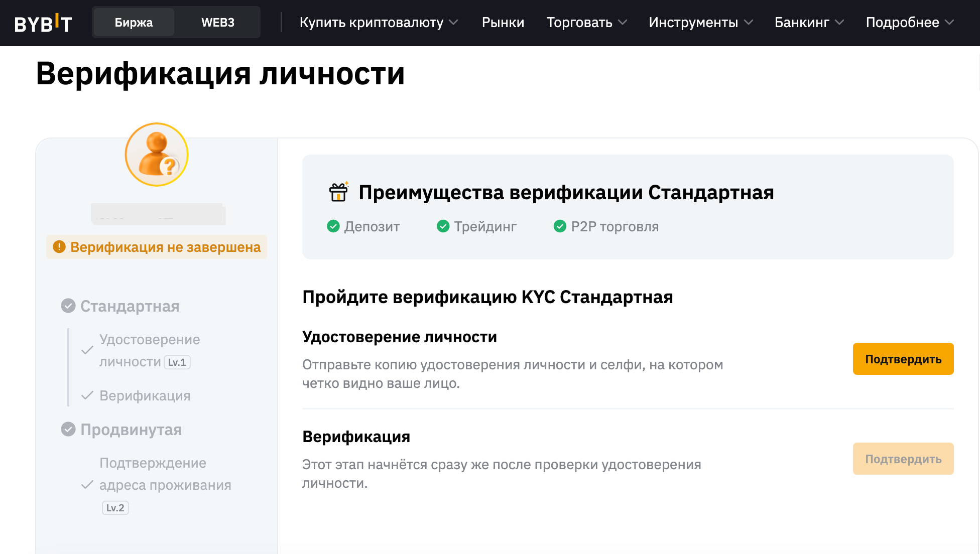Expand the Купить криптовалюту chevron arrow
The height and width of the screenshot is (554, 980).
(453, 23)
